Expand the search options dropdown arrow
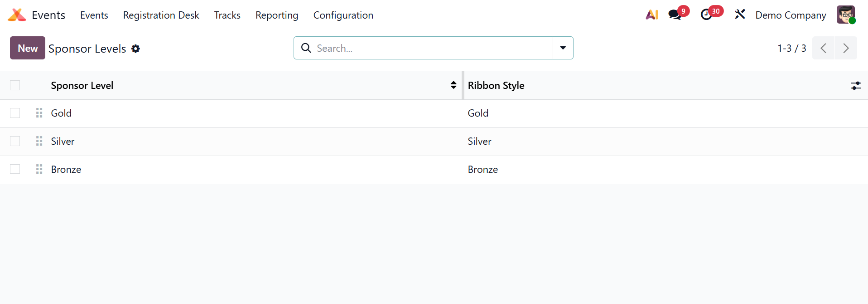This screenshot has height=304, width=868. 563,48
